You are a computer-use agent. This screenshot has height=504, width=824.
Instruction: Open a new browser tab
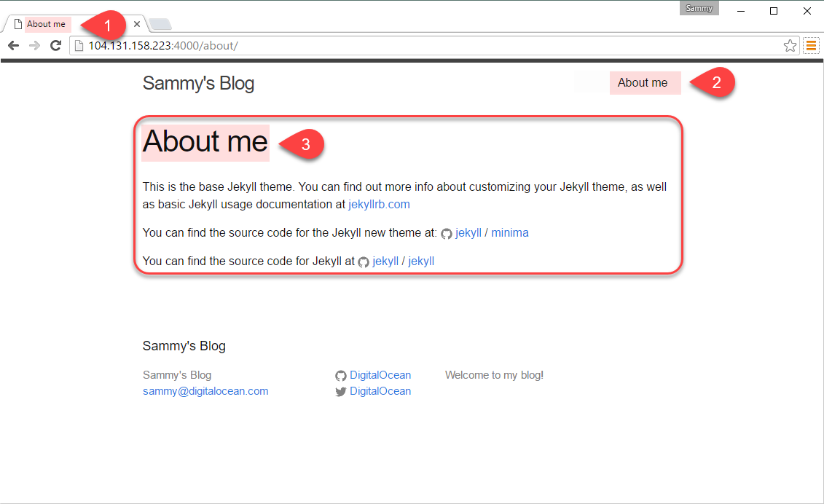click(160, 24)
